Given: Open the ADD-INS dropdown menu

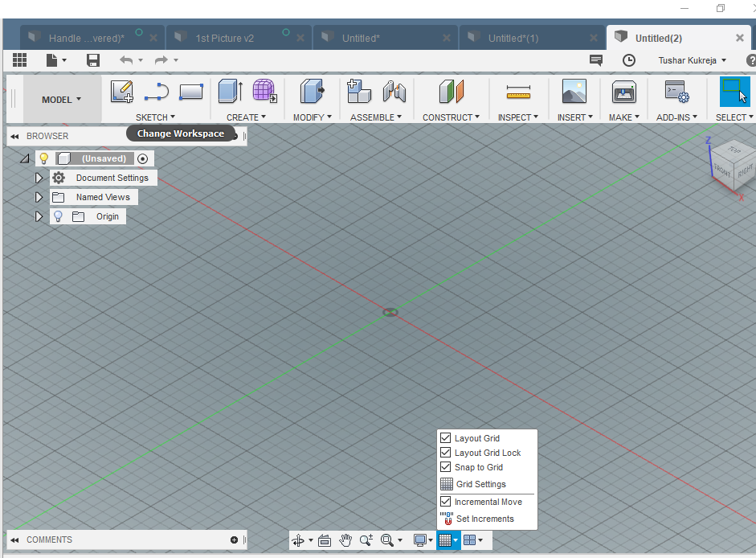Looking at the screenshot, I should point(676,117).
